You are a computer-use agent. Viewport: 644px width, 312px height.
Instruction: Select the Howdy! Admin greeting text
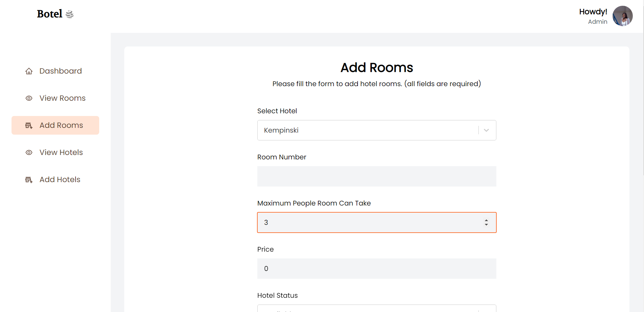point(593,16)
